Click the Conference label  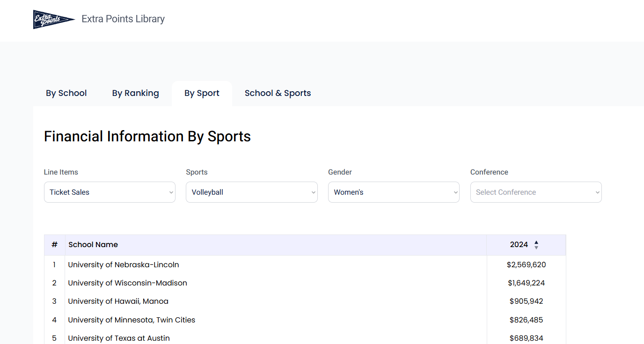tap(489, 172)
